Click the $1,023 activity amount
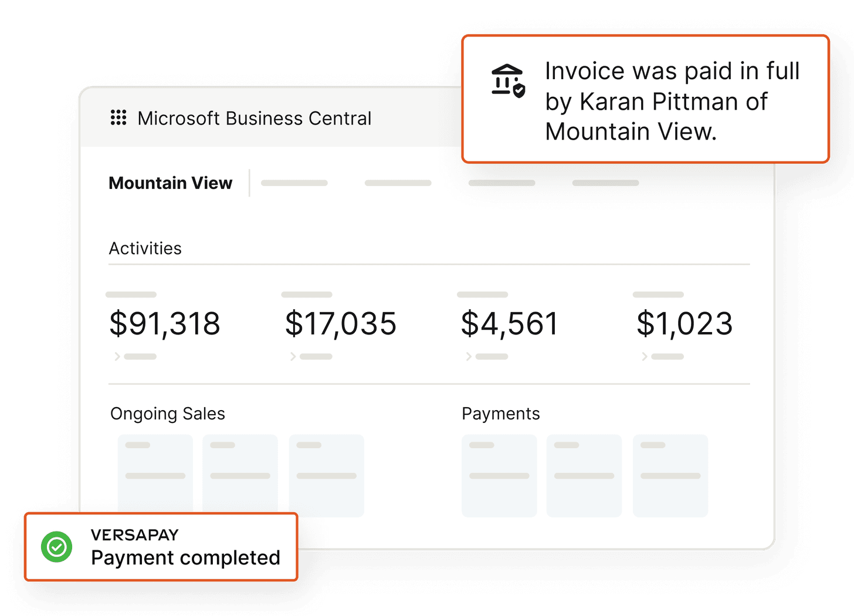 coord(685,324)
